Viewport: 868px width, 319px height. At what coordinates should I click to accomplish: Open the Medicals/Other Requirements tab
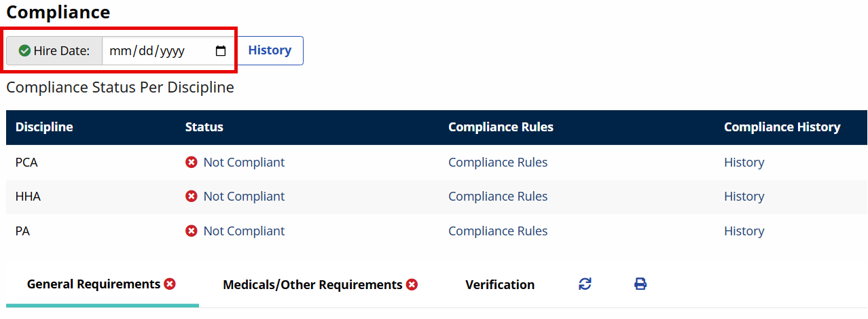[312, 285]
